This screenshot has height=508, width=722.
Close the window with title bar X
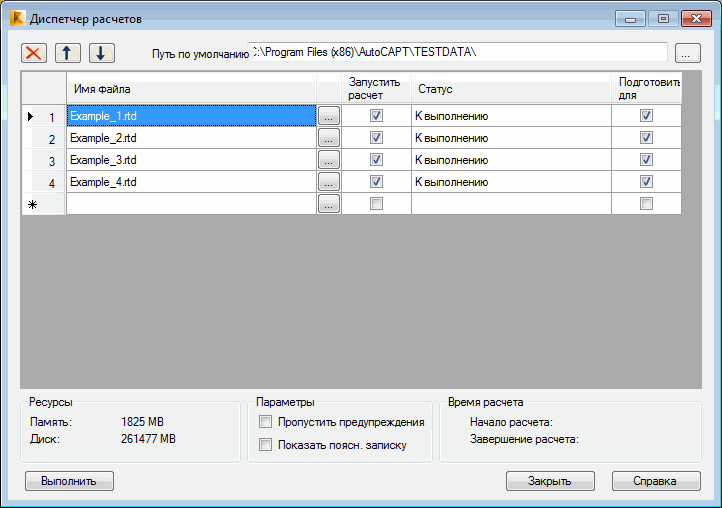click(696, 19)
